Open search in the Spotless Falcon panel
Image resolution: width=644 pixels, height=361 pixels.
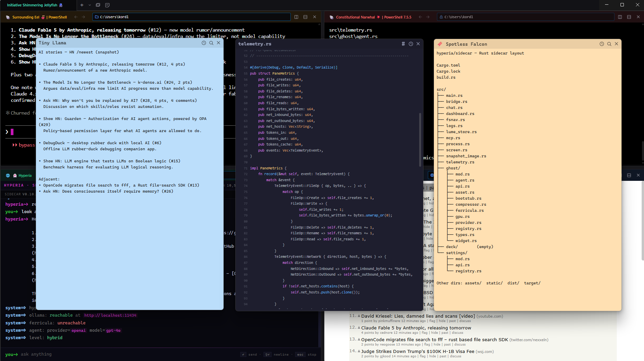pyautogui.click(x=609, y=44)
